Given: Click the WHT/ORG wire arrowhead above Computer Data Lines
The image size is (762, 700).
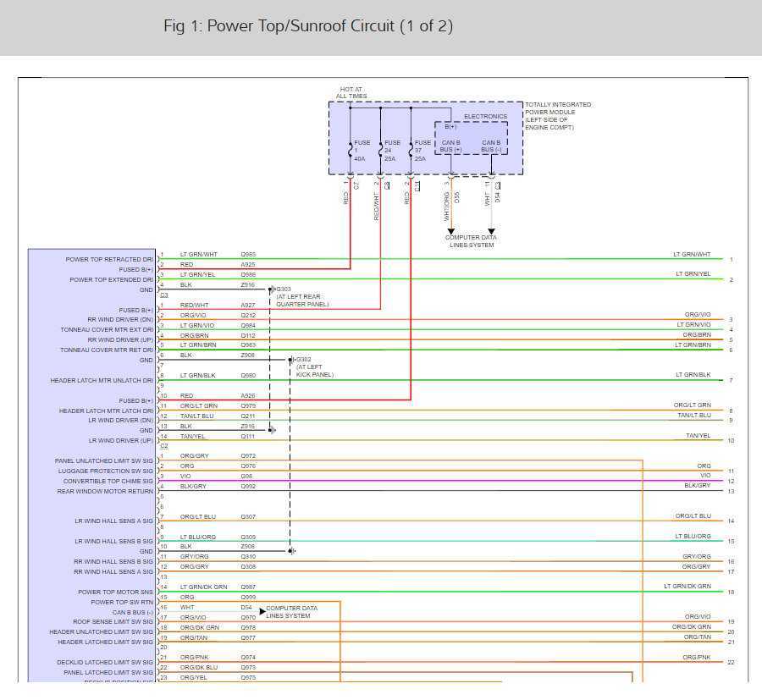Looking at the screenshot, I should click(x=451, y=231).
